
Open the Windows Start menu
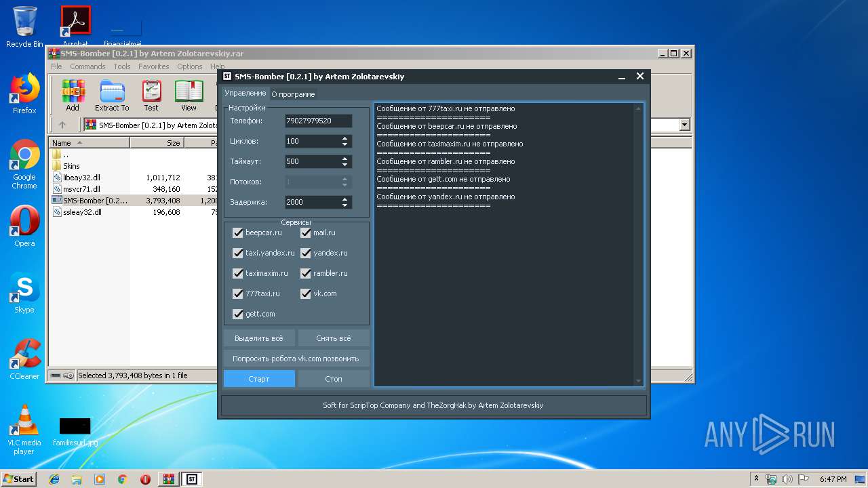[x=18, y=479]
